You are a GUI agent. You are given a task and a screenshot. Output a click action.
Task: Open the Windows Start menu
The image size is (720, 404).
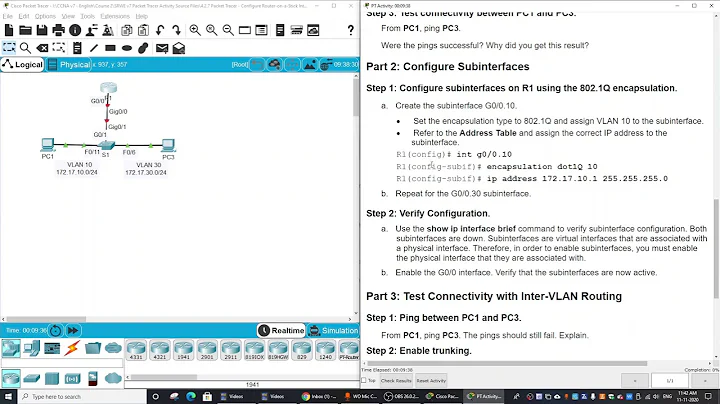(x=9, y=396)
